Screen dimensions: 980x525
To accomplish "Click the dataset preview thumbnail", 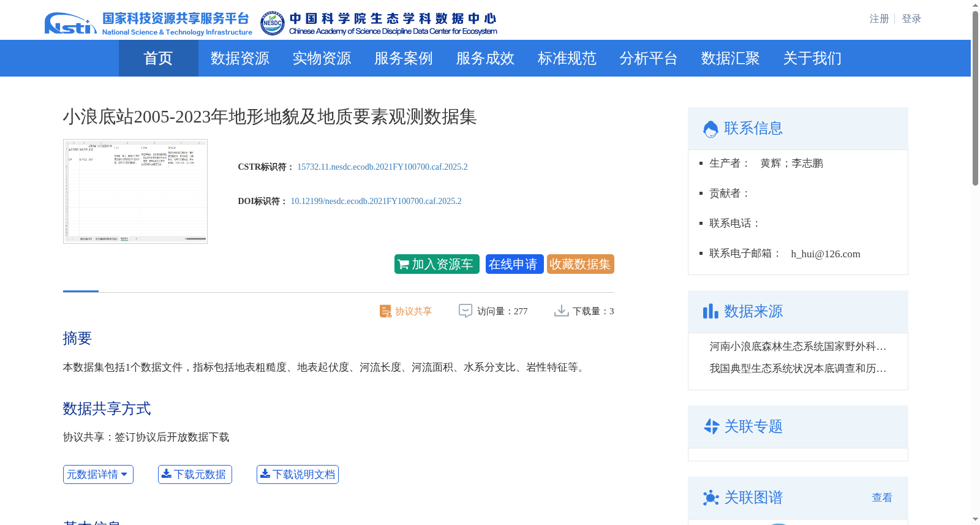I will coord(135,191).
